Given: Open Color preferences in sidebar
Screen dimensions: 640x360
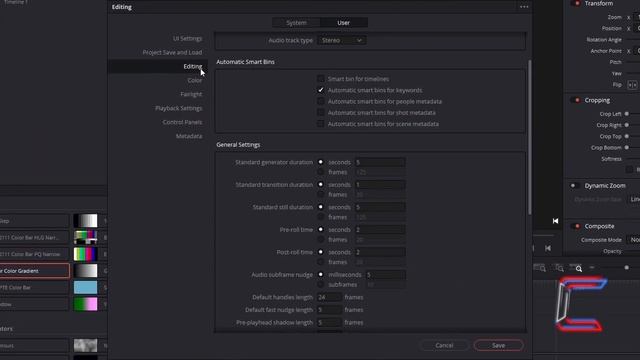Looking at the screenshot, I should tap(195, 80).
